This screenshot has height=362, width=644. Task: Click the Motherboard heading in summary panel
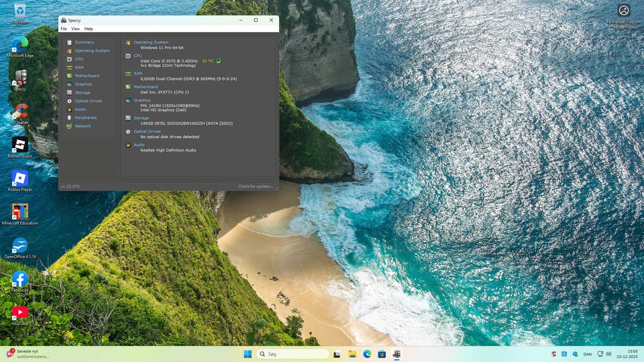coord(146,86)
